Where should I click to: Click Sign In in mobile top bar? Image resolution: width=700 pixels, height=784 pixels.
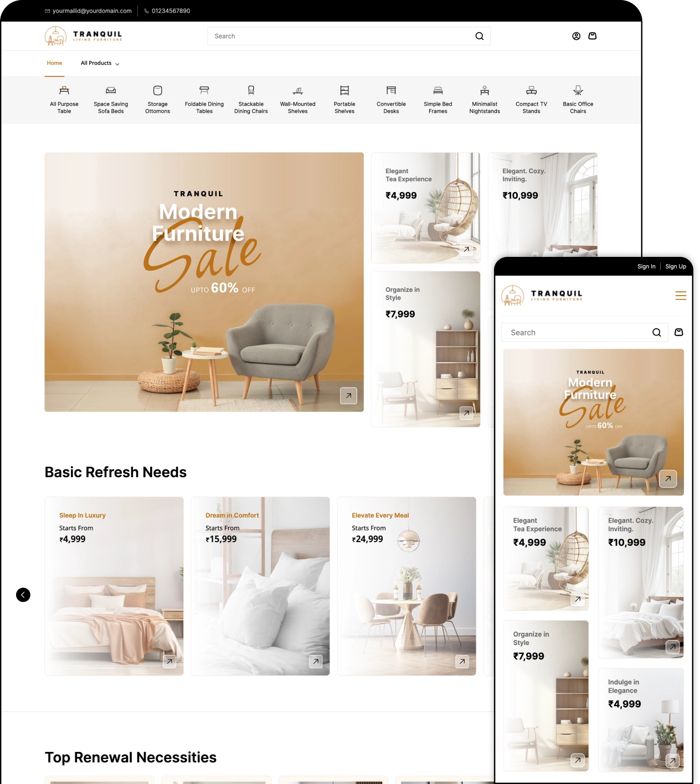(x=646, y=266)
